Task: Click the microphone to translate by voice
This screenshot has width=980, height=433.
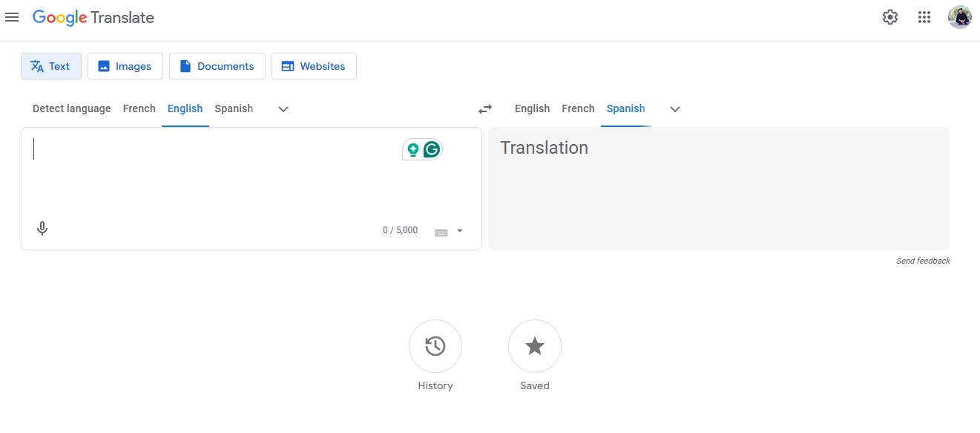Action: (42, 228)
